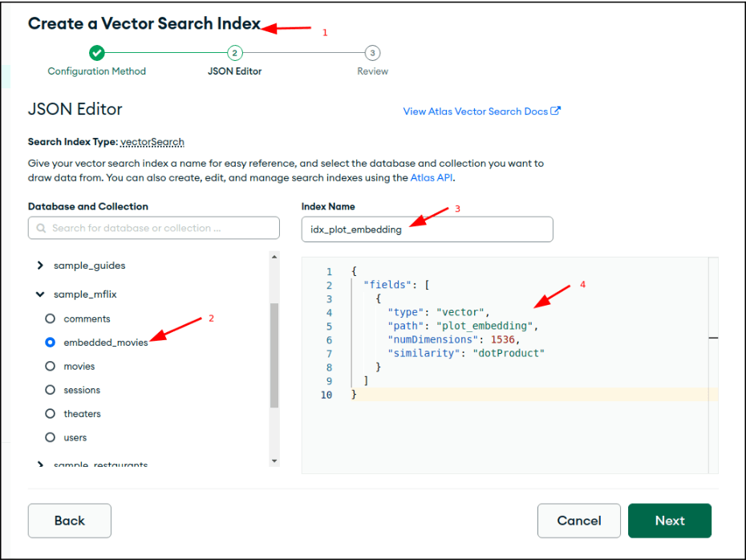Select the comments collection radio button
The image size is (746, 560).
[x=50, y=319]
